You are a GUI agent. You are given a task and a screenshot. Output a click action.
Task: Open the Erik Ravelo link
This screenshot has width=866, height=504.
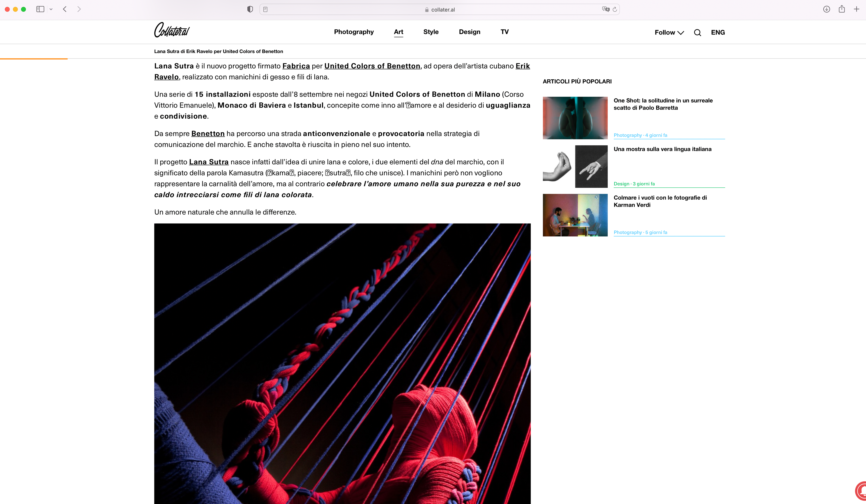pyautogui.click(x=523, y=66)
